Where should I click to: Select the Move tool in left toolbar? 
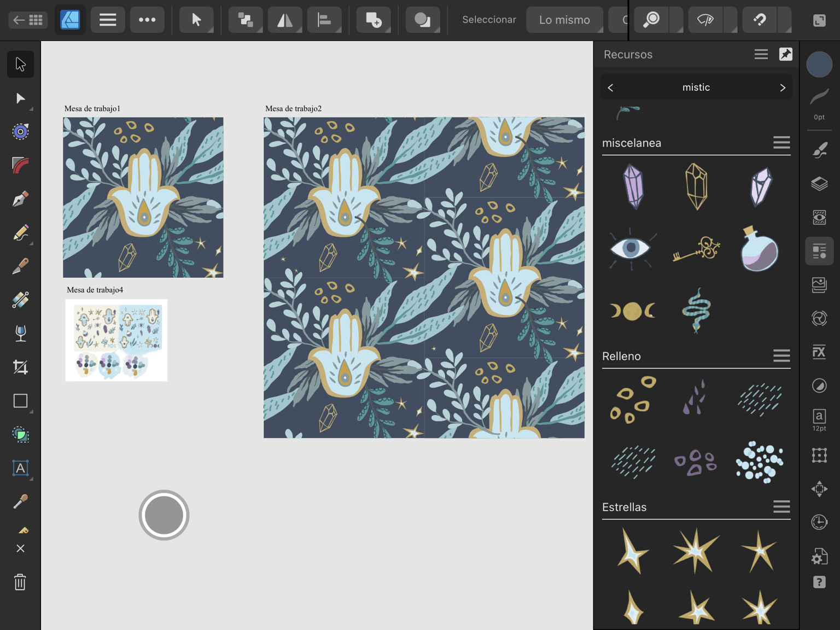click(x=20, y=65)
